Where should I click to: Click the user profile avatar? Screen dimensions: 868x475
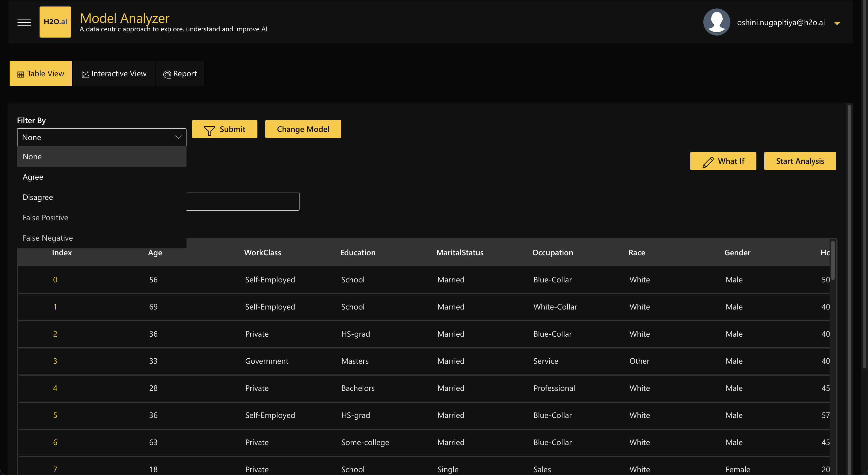tap(716, 22)
